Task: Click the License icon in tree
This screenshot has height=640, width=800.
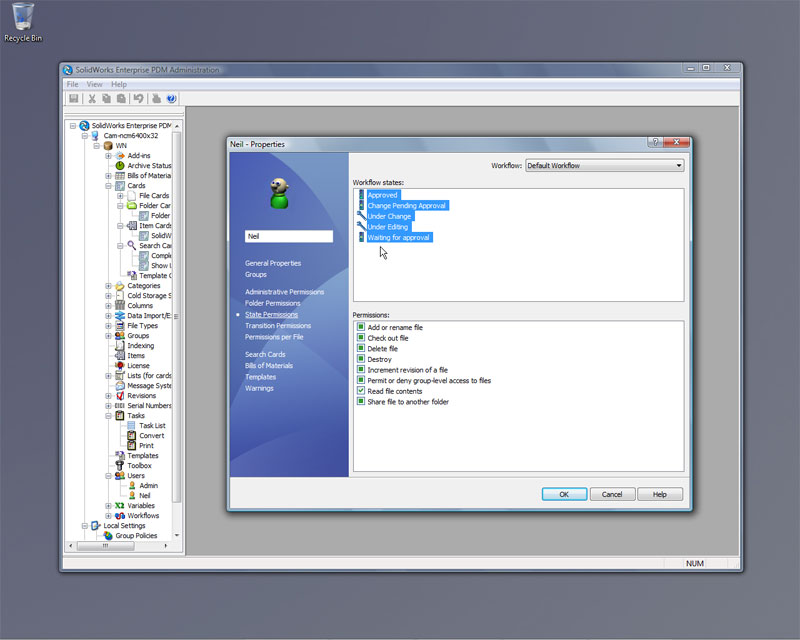Action: [119, 366]
